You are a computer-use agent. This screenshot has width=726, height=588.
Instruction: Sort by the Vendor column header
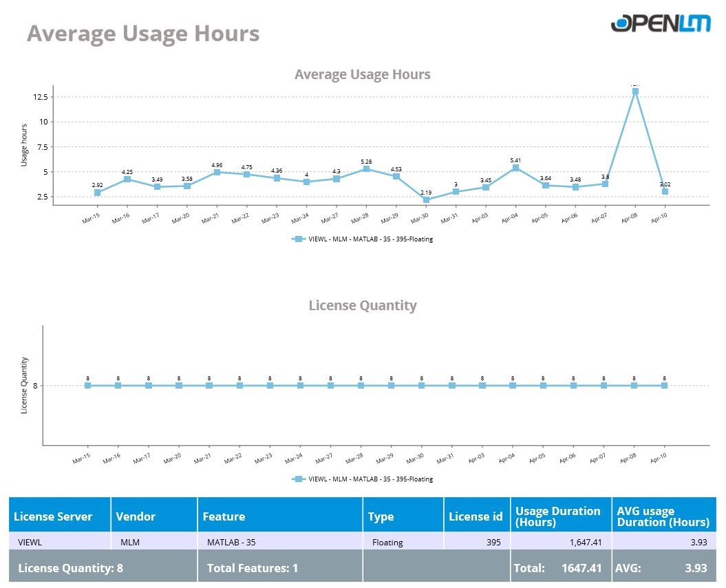point(136,516)
